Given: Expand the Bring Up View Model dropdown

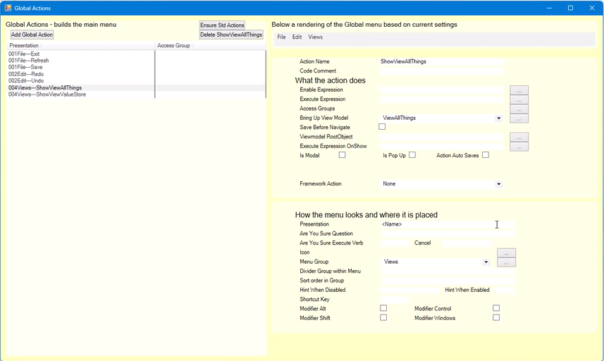Looking at the screenshot, I should coord(498,118).
